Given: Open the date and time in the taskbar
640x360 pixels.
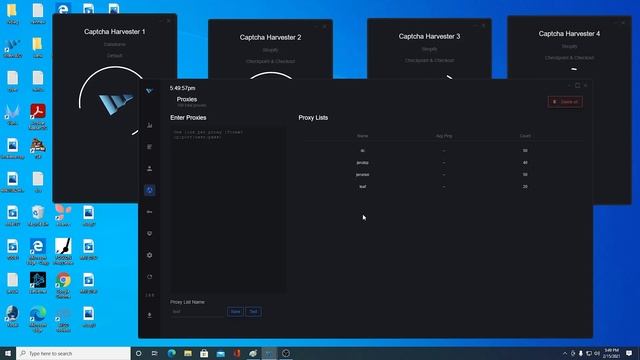Looking at the screenshot, I should point(611,353).
